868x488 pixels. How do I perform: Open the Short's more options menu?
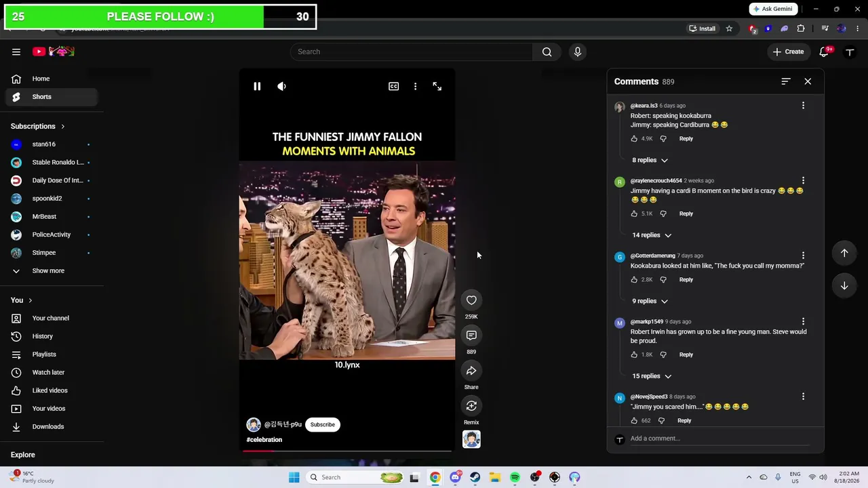click(x=415, y=86)
